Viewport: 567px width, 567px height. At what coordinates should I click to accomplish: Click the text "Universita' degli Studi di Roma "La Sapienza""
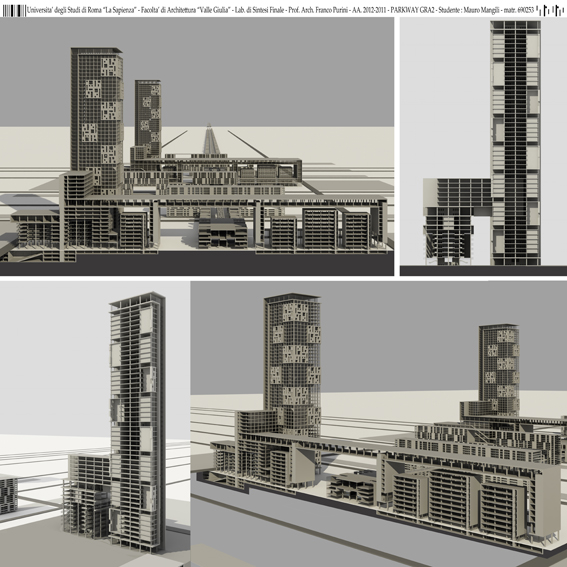(81, 10)
